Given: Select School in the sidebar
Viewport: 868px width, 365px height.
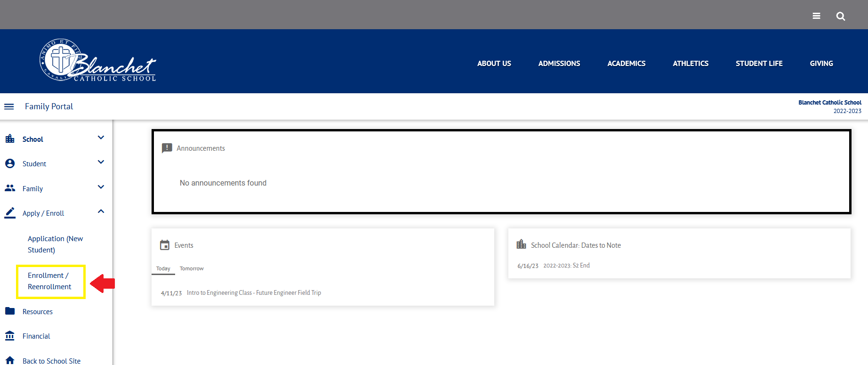Looking at the screenshot, I should (33, 139).
